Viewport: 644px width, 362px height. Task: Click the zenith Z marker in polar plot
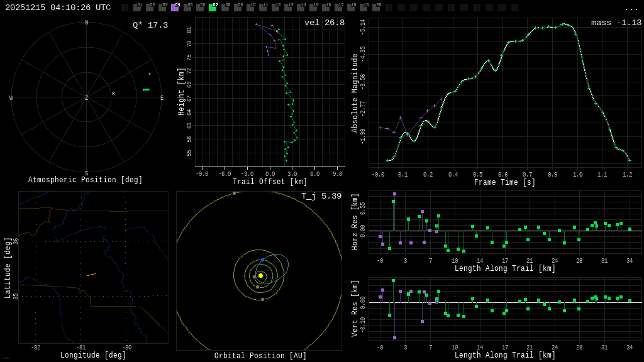[x=87, y=98]
